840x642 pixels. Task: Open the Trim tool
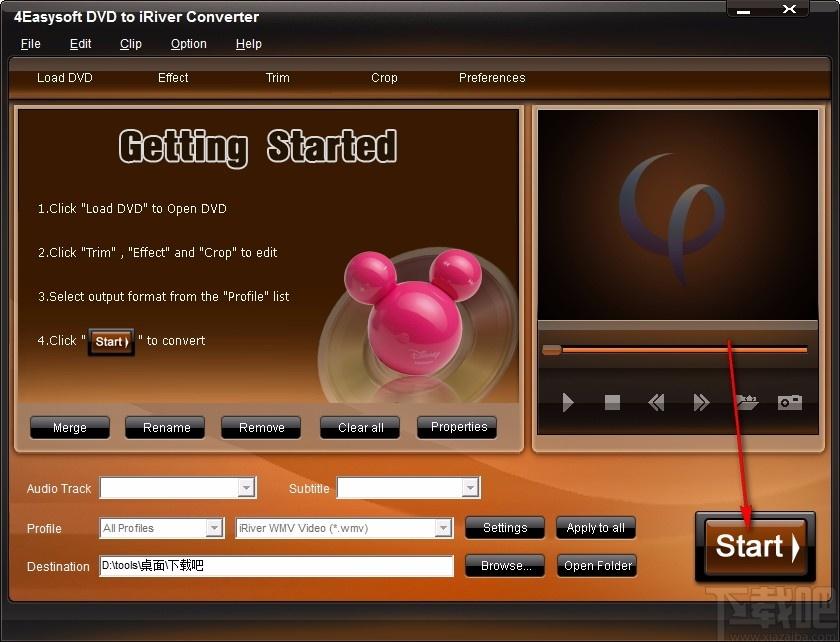click(278, 78)
